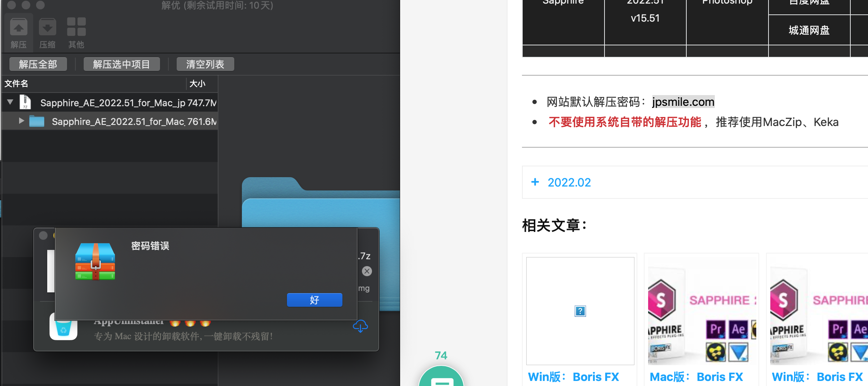This screenshot has height=386, width=868.
Task: Open the 城通网盘 download link
Action: click(809, 30)
